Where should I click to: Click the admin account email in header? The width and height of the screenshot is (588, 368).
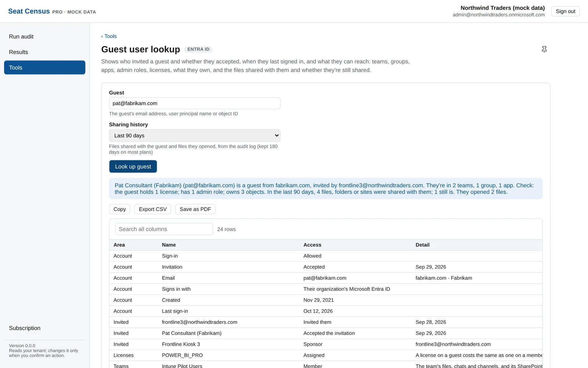point(498,15)
